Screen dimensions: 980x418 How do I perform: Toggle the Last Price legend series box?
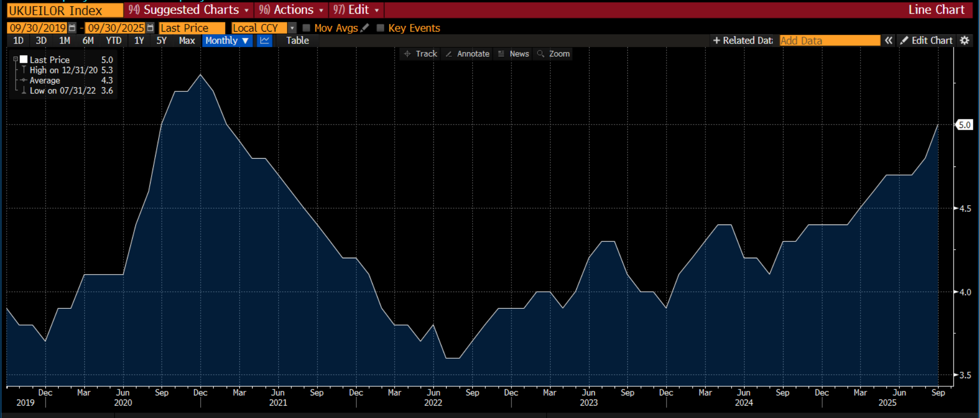click(23, 60)
